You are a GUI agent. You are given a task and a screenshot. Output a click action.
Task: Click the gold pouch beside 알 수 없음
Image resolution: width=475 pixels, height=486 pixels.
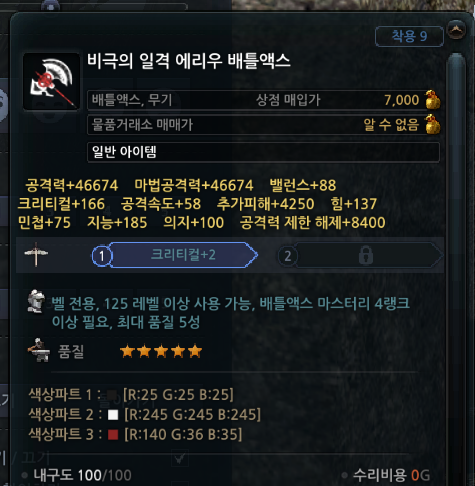[433, 124]
